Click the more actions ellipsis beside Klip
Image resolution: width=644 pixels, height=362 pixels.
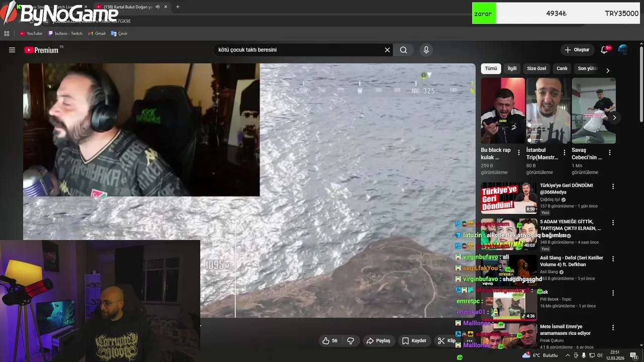[469, 341]
